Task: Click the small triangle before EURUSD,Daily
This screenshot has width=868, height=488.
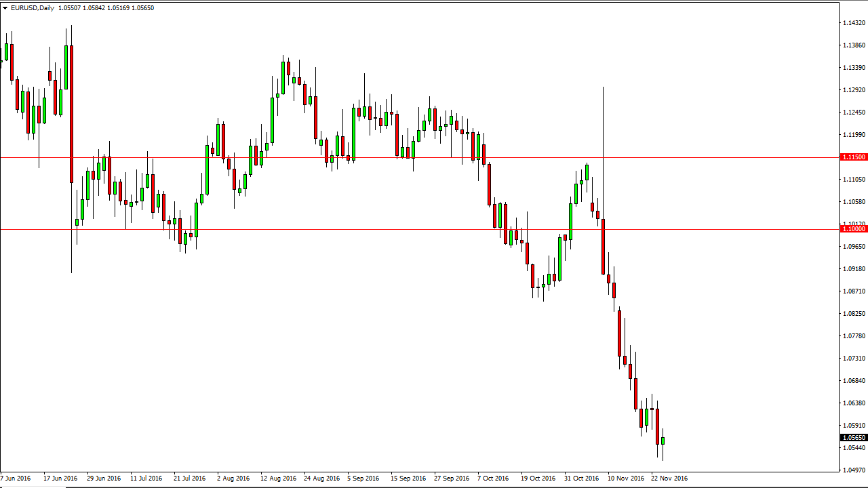Action: click(5, 8)
